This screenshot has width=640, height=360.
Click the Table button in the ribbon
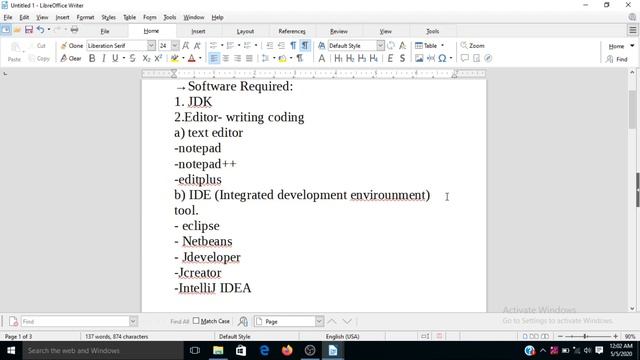[x=426, y=46]
